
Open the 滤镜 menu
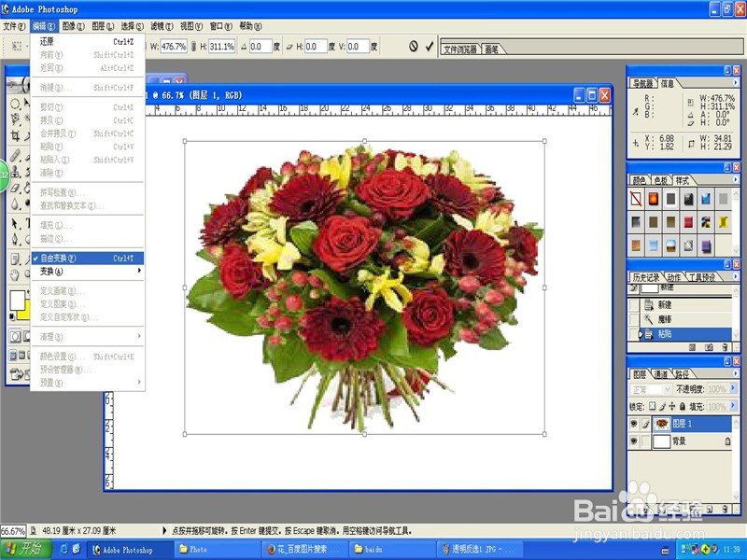coord(162,26)
